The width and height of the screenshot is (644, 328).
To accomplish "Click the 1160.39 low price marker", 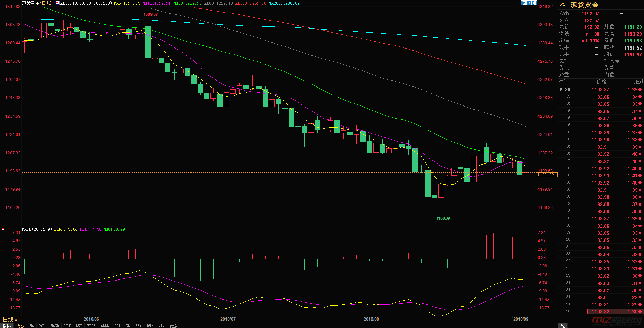I will pos(443,218).
